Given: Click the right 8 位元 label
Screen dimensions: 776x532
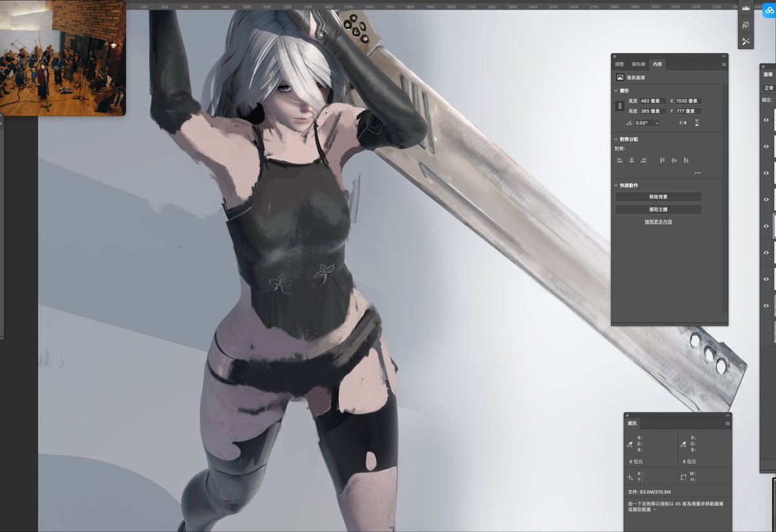Looking at the screenshot, I should [x=691, y=462].
